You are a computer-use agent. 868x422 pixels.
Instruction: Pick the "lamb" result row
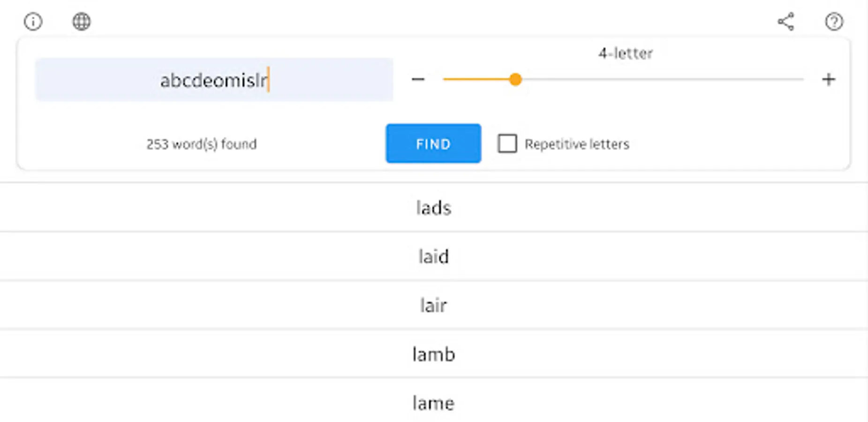tap(434, 354)
